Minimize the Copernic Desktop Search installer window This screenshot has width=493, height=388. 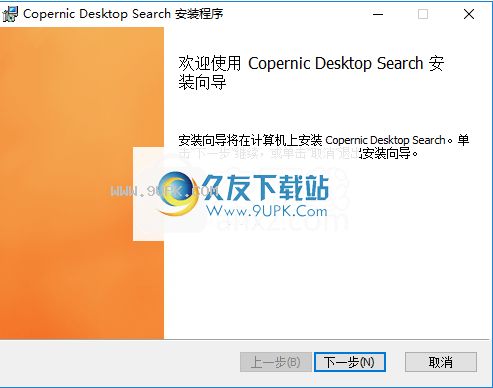click(x=378, y=14)
